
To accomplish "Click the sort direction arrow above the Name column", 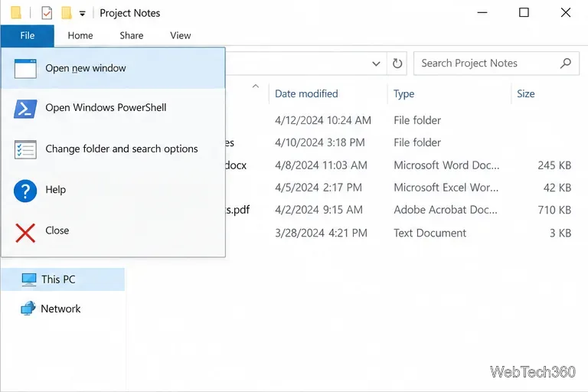I will [x=256, y=87].
